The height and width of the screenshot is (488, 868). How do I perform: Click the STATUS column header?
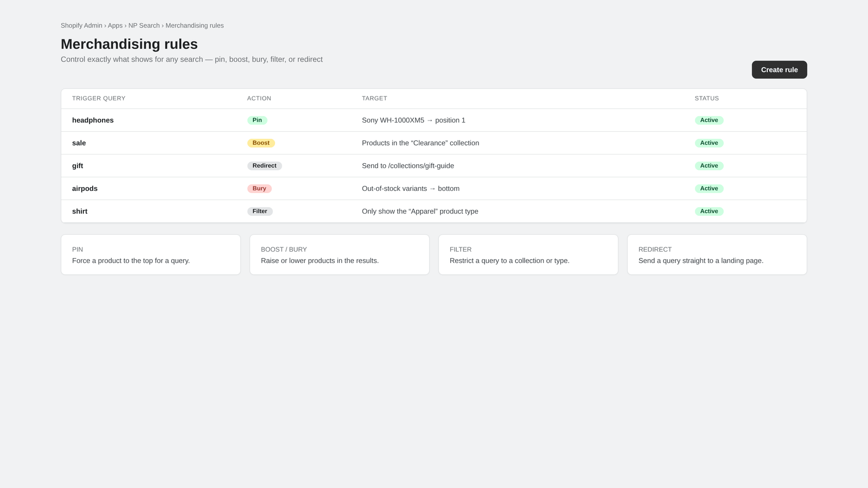[706, 98]
